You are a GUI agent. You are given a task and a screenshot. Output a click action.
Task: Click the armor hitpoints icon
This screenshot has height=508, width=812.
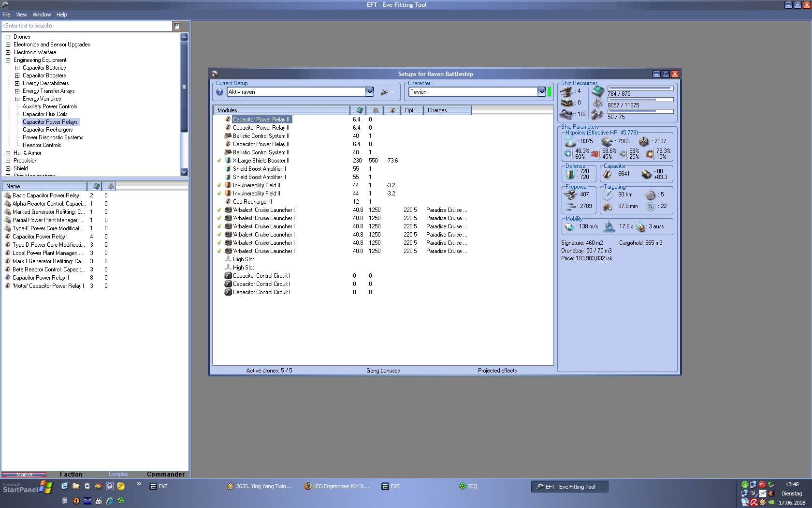click(x=607, y=142)
